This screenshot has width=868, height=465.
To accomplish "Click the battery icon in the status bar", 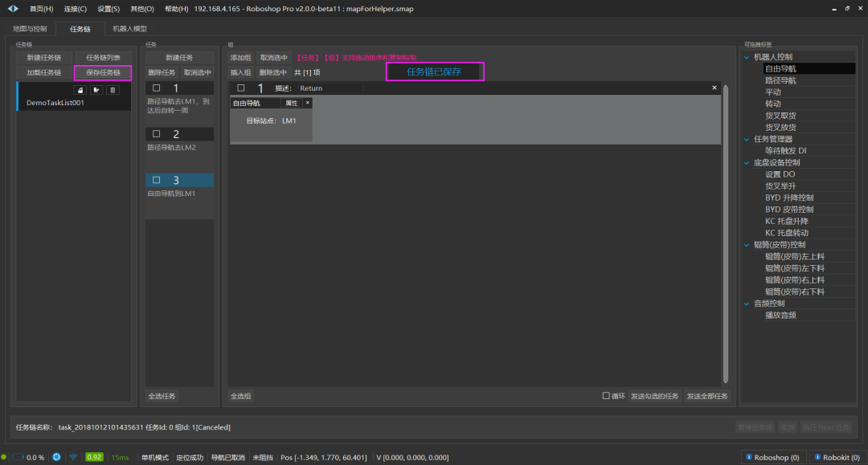I will (18, 457).
